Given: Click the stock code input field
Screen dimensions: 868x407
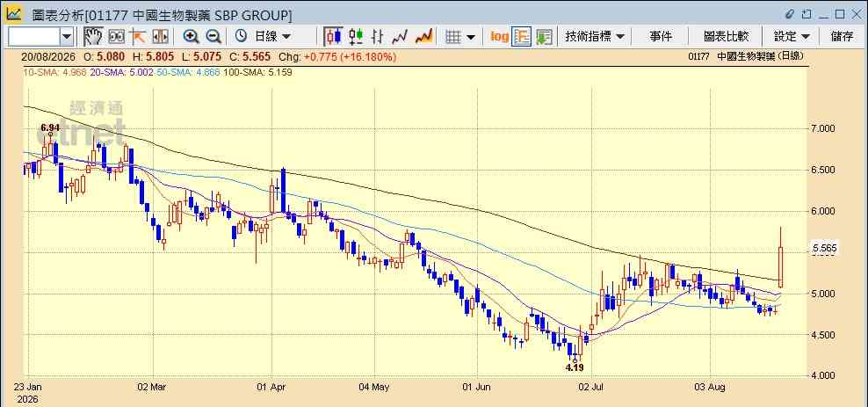Looking at the screenshot, I should (34, 37).
